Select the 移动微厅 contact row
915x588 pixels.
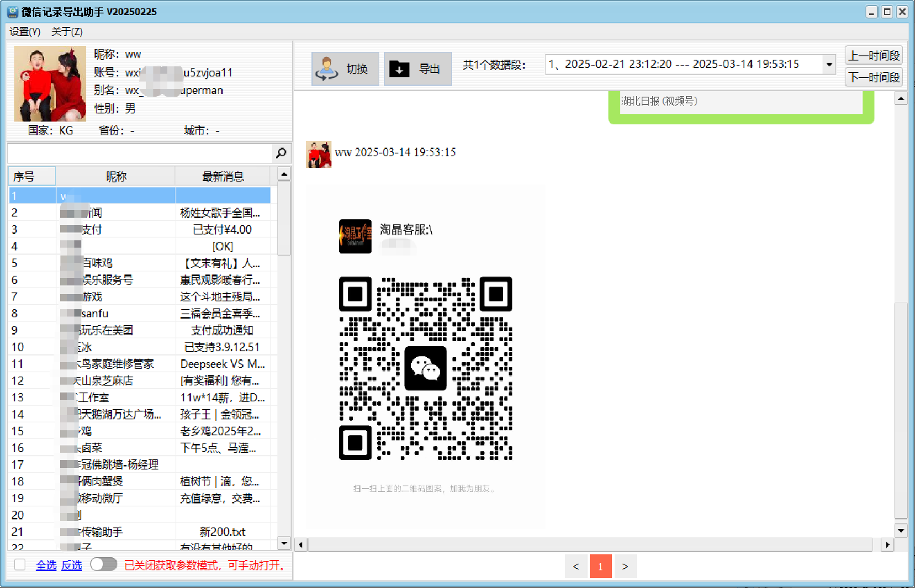click(x=140, y=498)
